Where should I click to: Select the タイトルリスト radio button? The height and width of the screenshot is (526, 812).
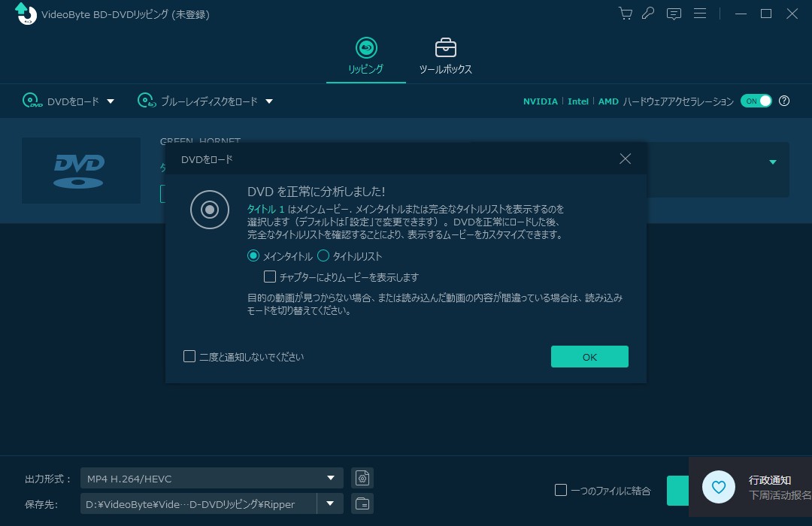[324, 256]
